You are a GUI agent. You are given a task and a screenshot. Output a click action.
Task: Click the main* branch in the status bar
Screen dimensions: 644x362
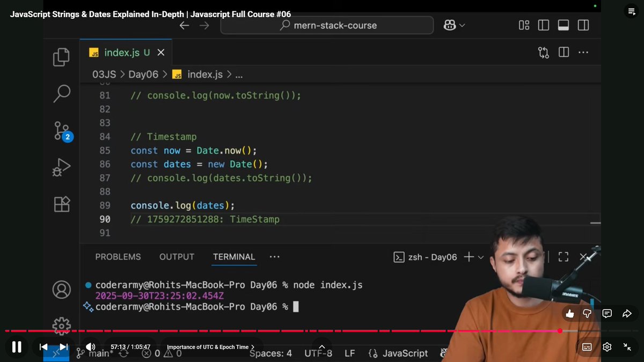pos(99,353)
